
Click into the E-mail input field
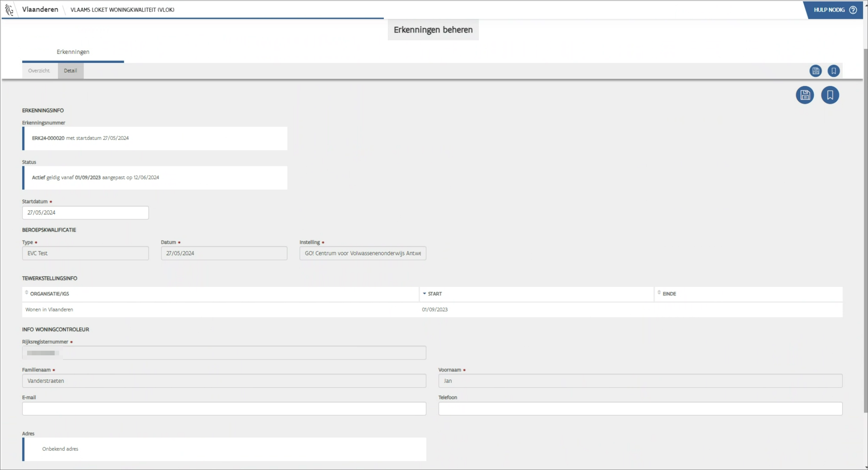point(224,409)
